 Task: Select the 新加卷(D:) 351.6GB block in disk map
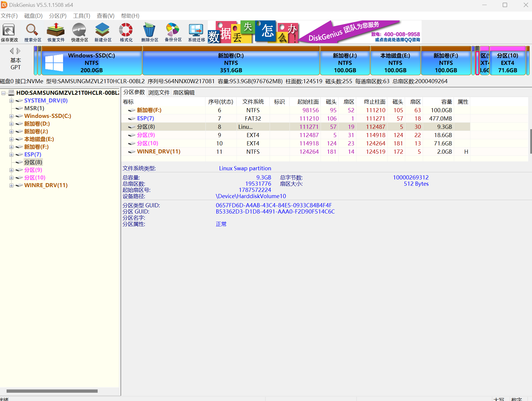coord(231,61)
